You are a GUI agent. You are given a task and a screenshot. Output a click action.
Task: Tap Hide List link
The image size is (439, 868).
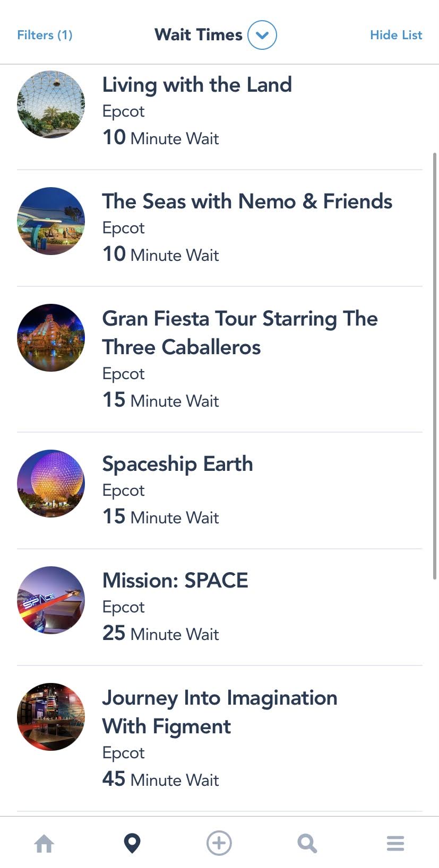tap(396, 35)
